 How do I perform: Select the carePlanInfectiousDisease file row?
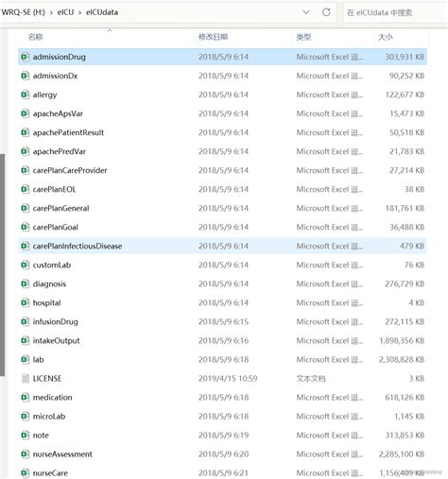[x=222, y=246]
